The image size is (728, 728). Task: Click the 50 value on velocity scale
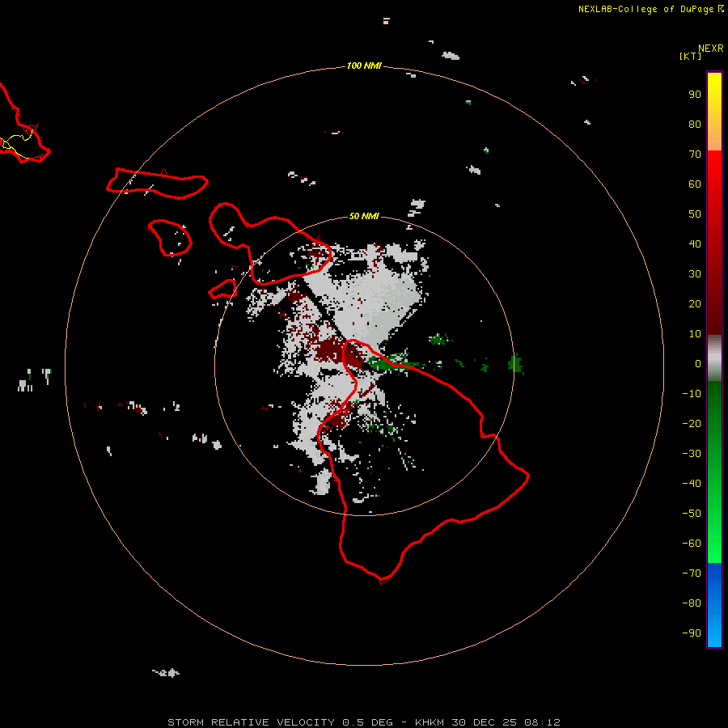[695, 214]
